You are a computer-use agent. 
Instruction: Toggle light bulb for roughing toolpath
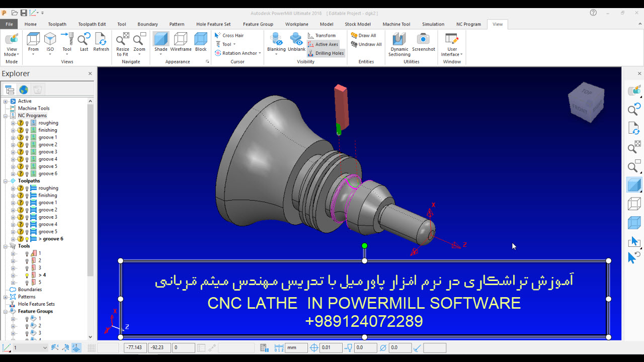[27, 188]
